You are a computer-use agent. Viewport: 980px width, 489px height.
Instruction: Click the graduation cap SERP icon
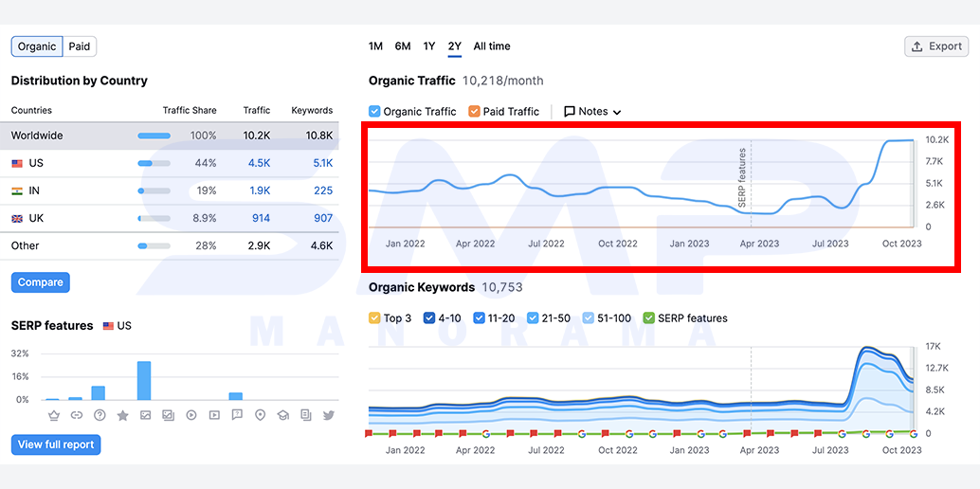[x=283, y=414]
